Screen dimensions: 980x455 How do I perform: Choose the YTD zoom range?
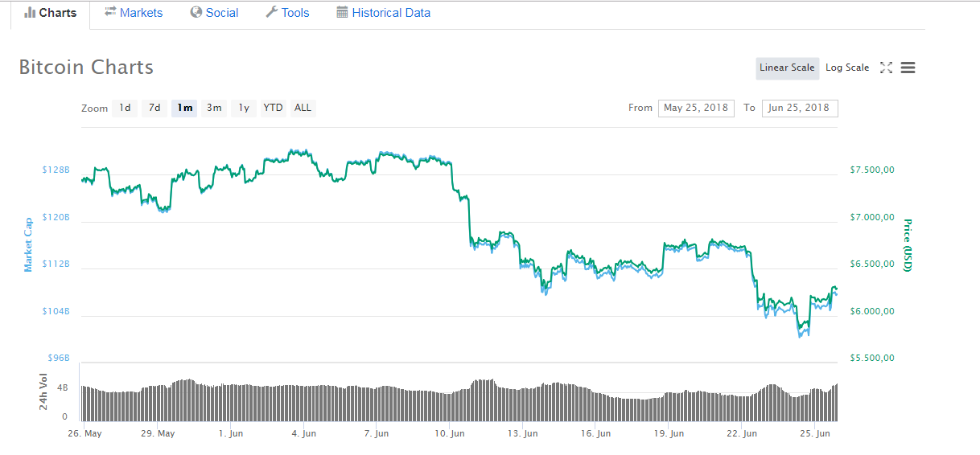pyautogui.click(x=274, y=108)
